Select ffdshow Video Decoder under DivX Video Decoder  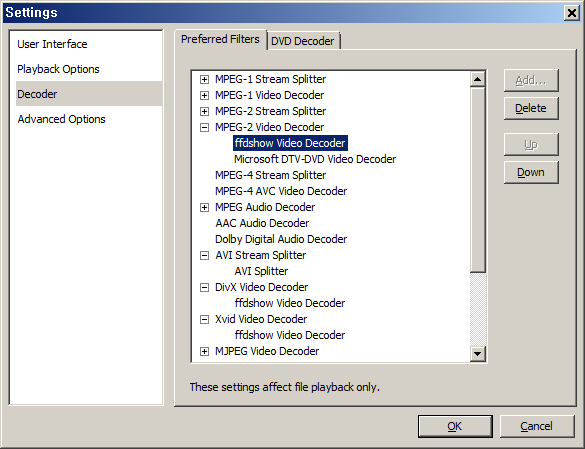pyautogui.click(x=290, y=303)
